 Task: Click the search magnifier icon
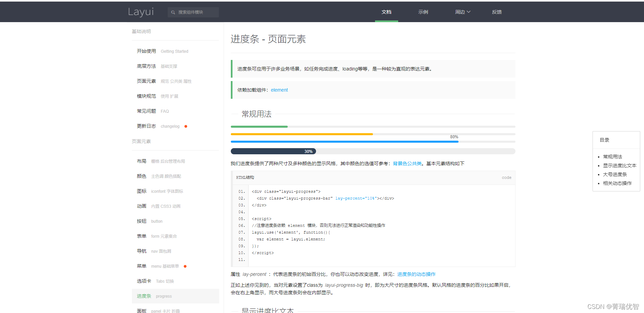tap(173, 12)
